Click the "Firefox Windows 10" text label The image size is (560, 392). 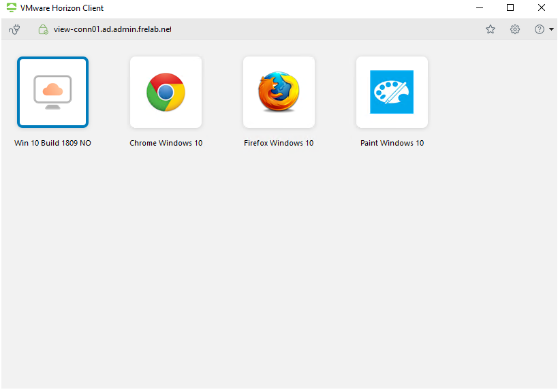(x=279, y=143)
